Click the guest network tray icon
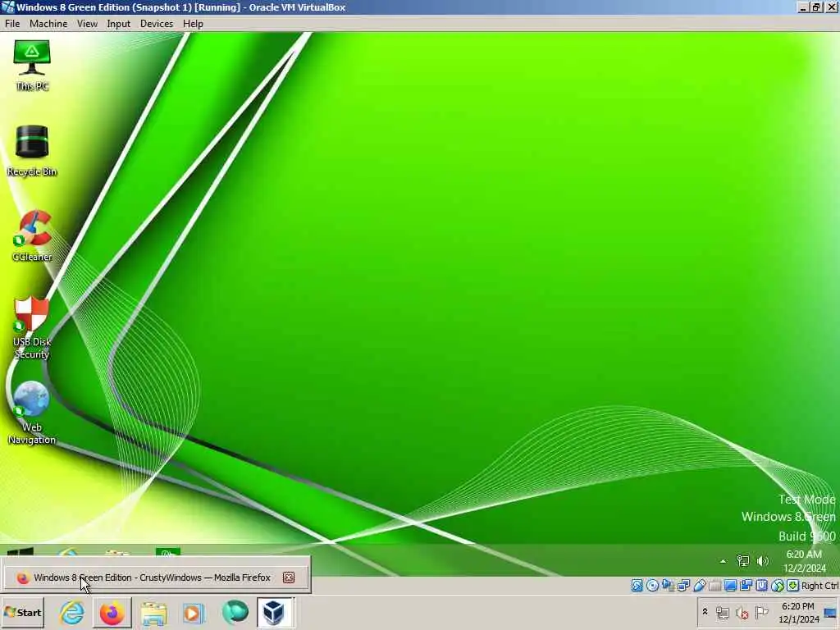Viewport: 840px width, 630px height. [x=743, y=561]
